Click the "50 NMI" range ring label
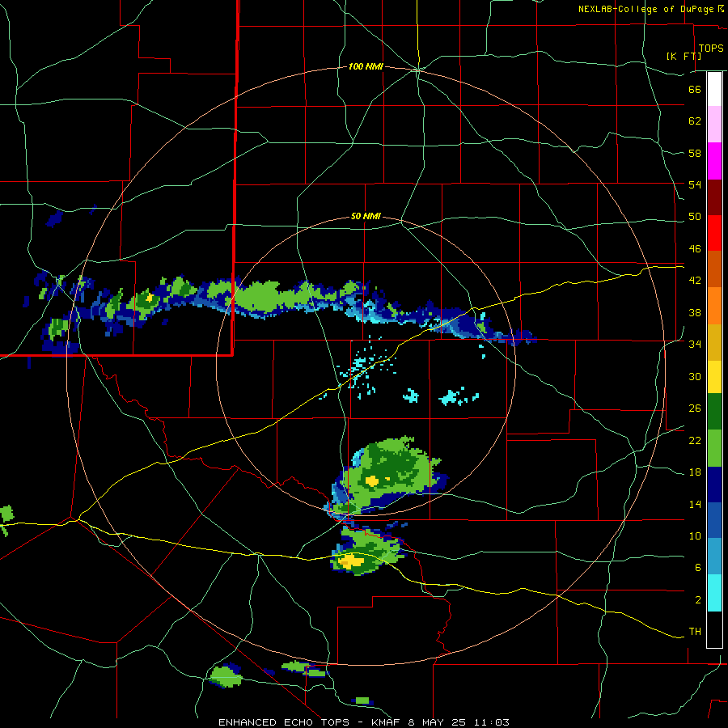Screen dimensions: 728x728 pos(366,216)
